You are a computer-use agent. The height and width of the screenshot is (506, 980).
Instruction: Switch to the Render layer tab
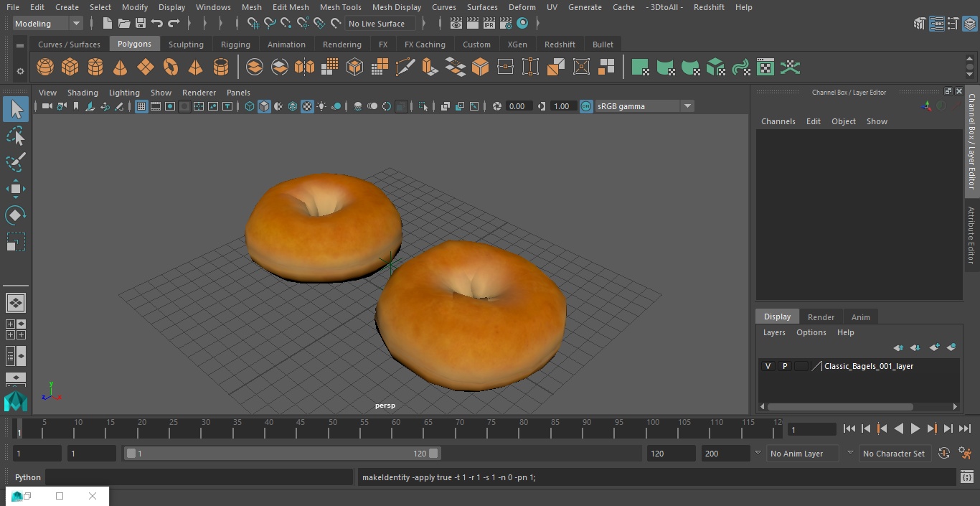click(x=821, y=317)
